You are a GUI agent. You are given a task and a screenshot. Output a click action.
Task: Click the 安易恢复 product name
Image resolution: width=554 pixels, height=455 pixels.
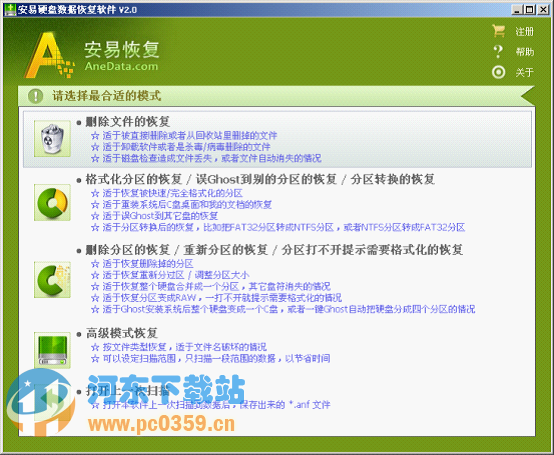pos(122,49)
